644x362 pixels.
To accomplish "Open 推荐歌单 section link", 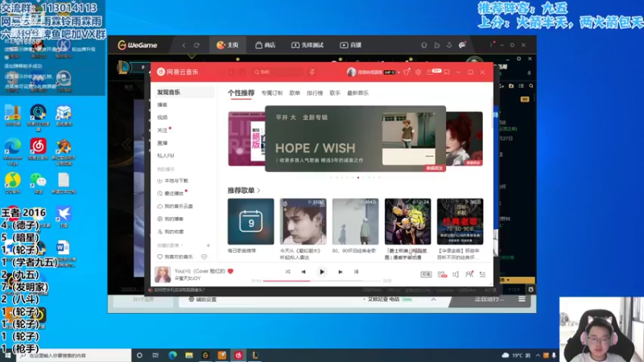I will tap(244, 191).
